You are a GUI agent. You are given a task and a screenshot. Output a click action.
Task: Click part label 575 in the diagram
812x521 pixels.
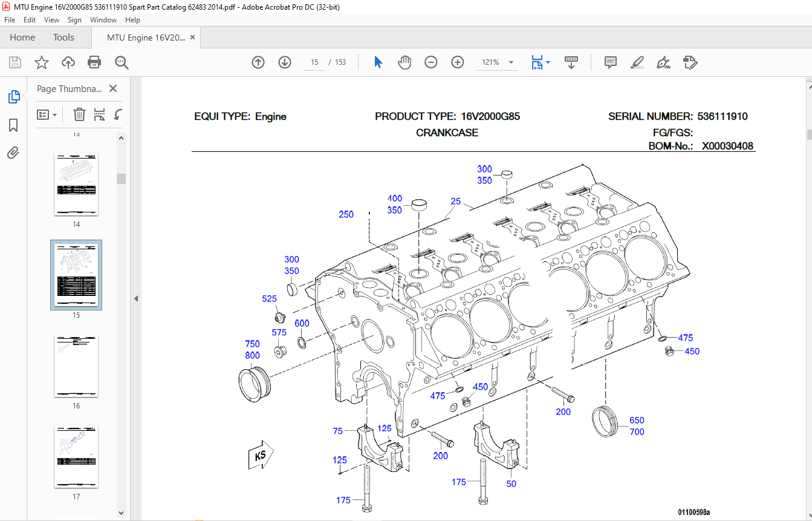click(279, 332)
